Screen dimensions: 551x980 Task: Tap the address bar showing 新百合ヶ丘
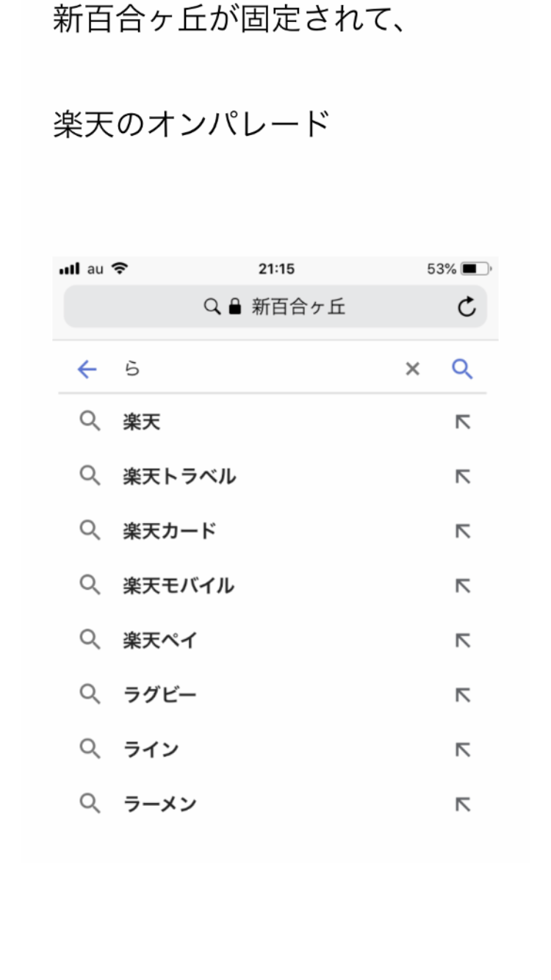tap(275, 307)
